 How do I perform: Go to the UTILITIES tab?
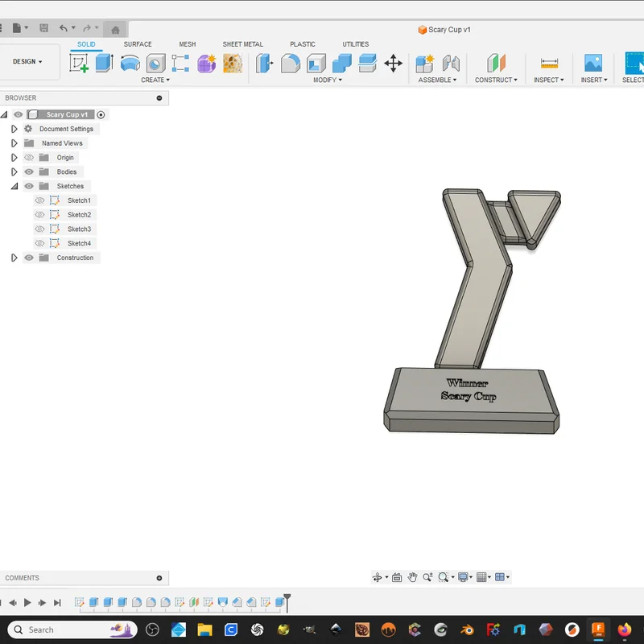pyautogui.click(x=356, y=44)
